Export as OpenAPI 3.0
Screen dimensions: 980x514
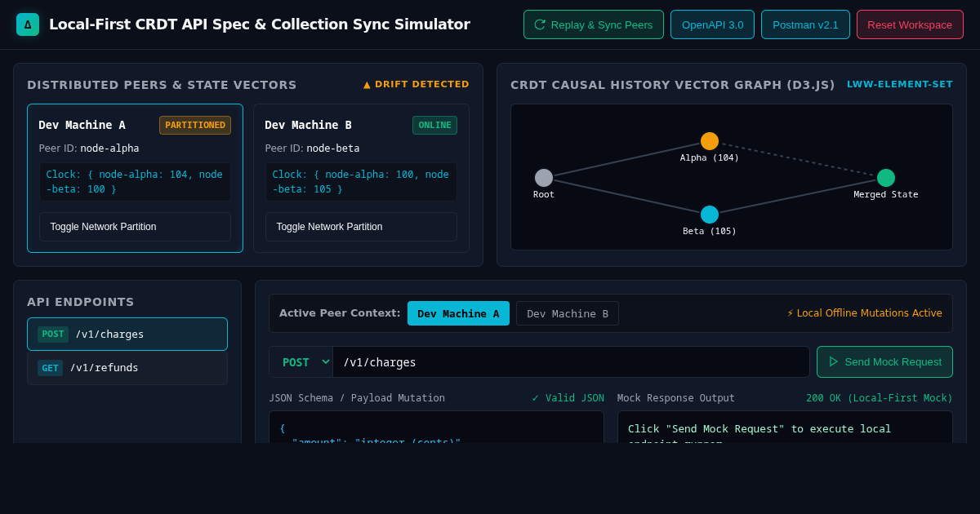[713, 24]
